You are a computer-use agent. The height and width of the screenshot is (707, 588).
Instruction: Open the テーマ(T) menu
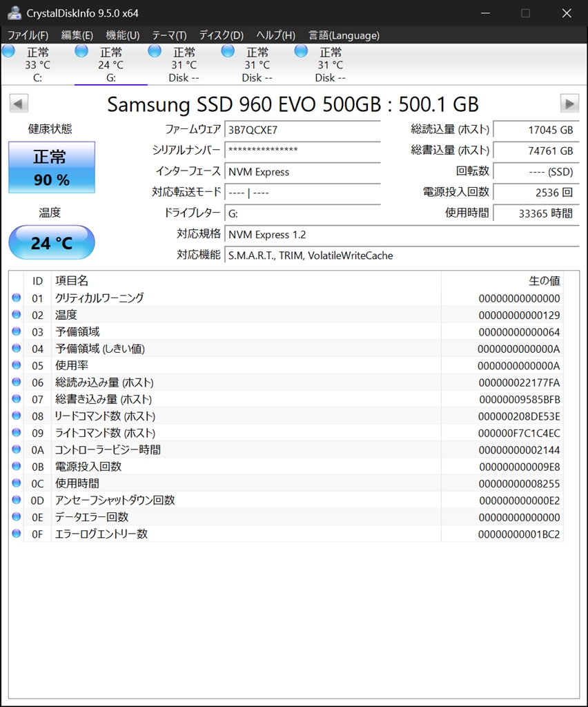click(169, 35)
